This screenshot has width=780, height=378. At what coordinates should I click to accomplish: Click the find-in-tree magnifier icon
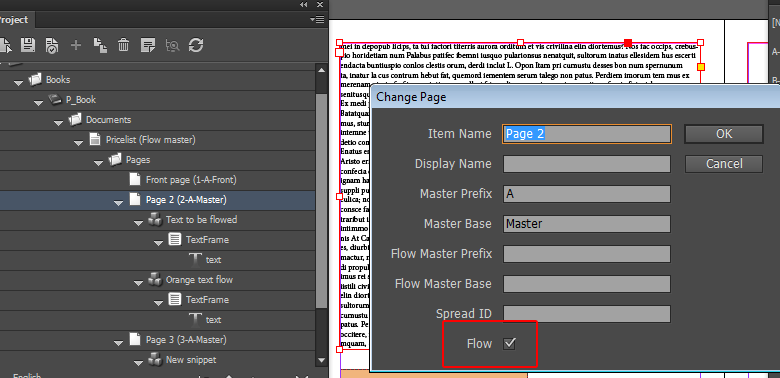(172, 46)
